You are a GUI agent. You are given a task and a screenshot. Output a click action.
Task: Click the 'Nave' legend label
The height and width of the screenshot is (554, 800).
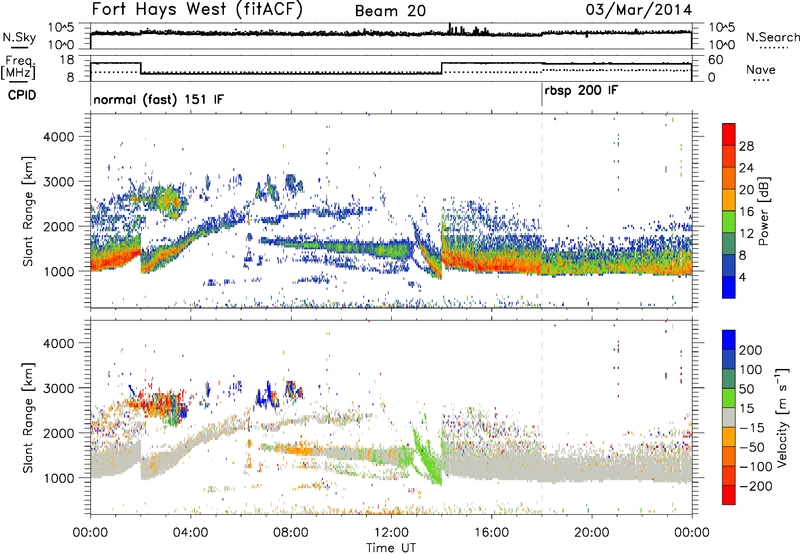click(760, 69)
